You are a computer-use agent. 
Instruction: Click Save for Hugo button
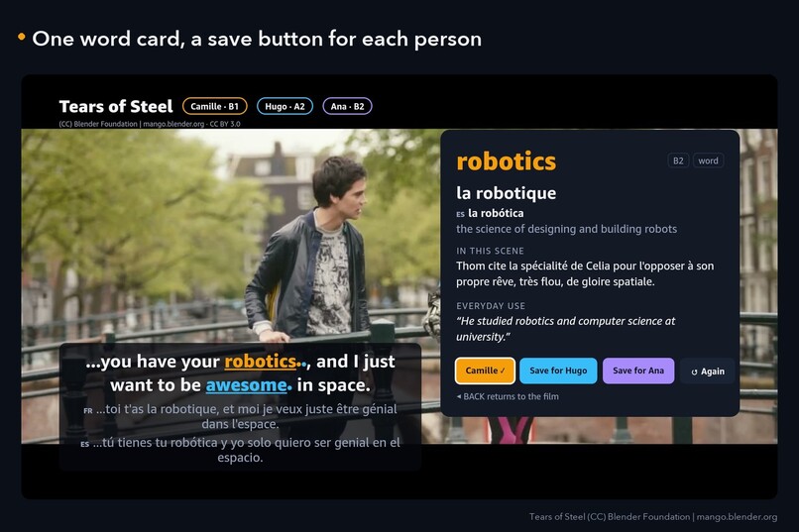tap(558, 371)
